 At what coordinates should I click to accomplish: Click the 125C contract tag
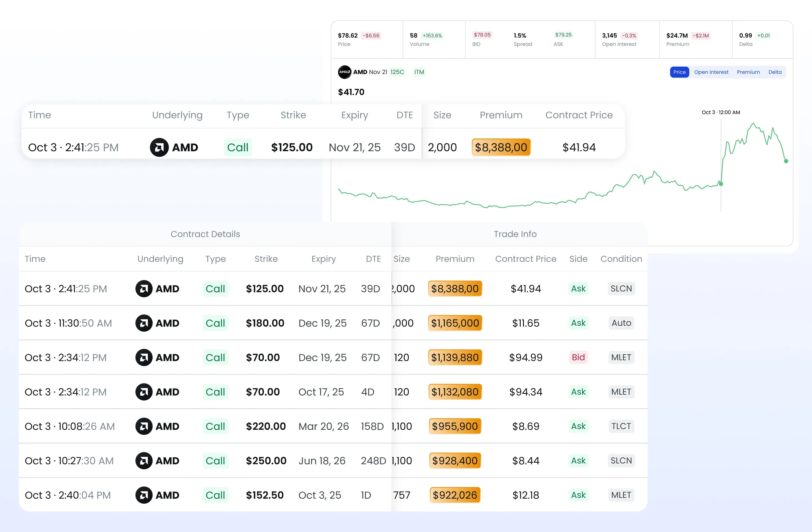pyautogui.click(x=397, y=72)
